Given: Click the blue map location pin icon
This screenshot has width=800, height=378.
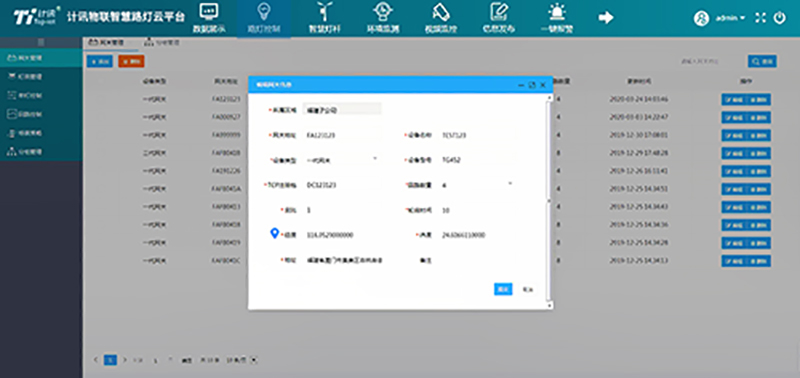Looking at the screenshot, I should pos(274,233).
